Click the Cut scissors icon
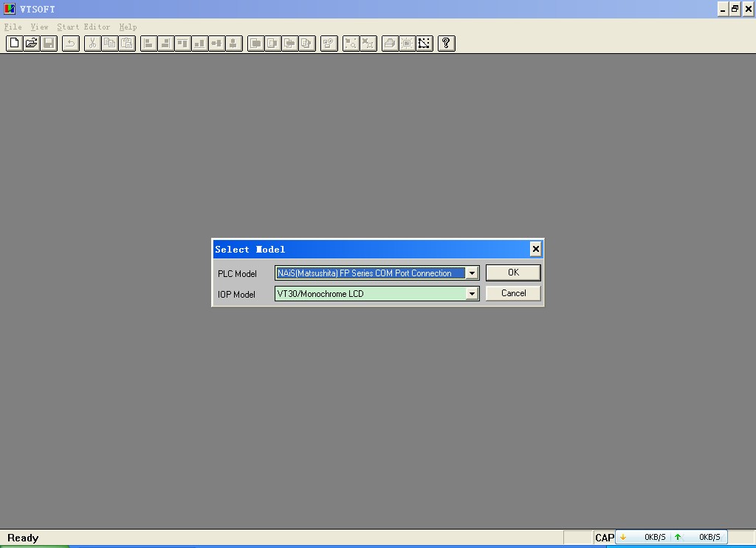This screenshot has width=756, height=548. [92, 44]
